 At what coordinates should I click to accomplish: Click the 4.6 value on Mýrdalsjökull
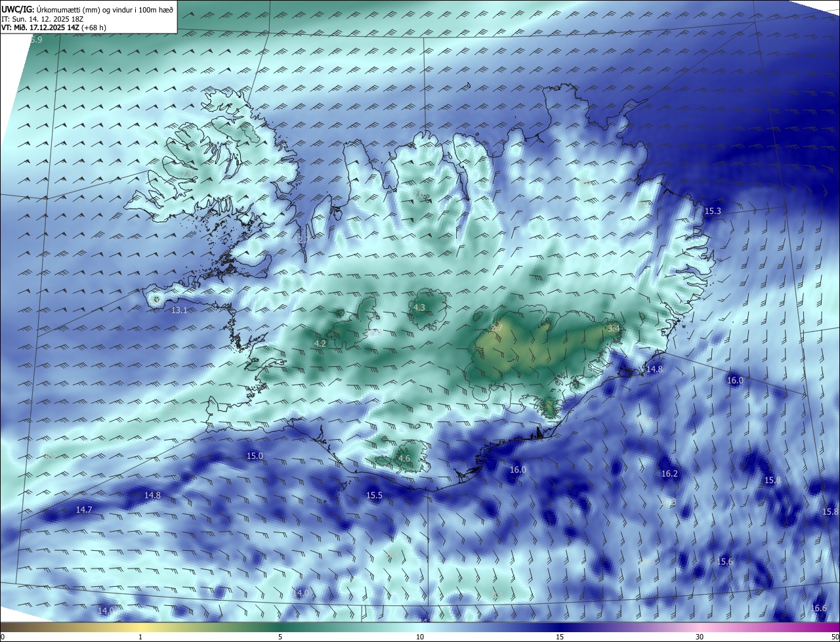[x=404, y=459]
